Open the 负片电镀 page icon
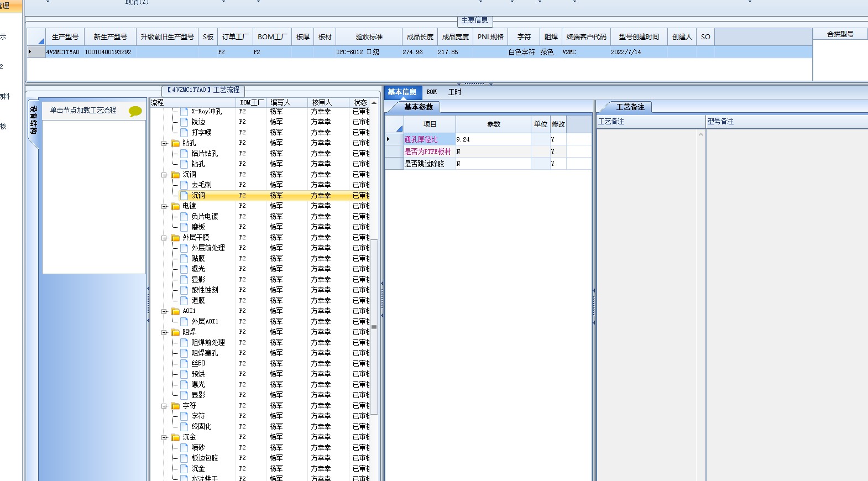Image resolution: width=868 pixels, height=481 pixels. pos(184,216)
